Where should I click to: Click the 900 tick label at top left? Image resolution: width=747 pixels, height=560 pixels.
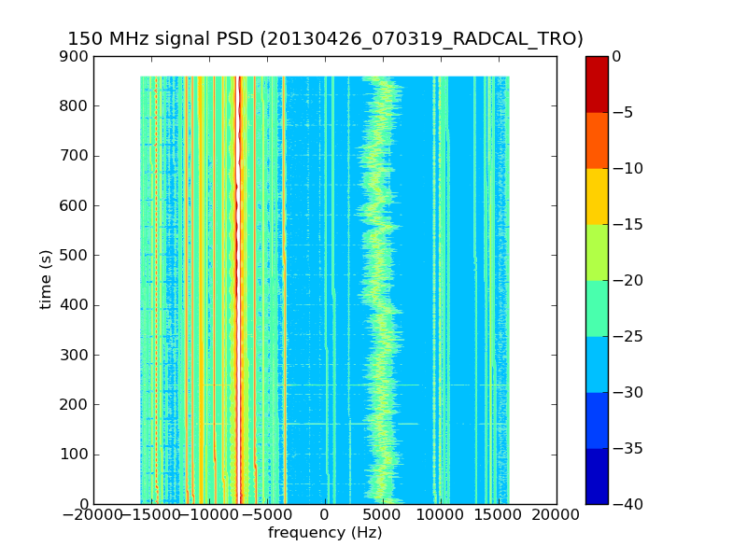point(74,57)
